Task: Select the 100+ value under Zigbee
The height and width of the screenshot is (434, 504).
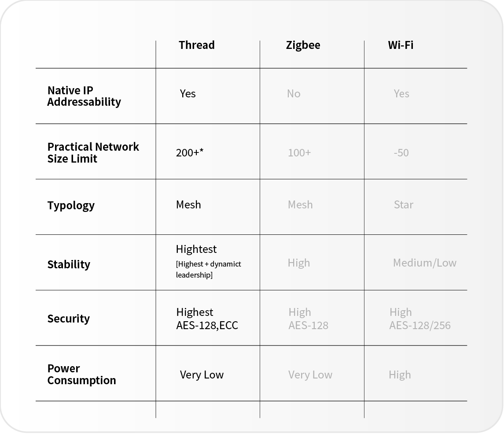Action: click(299, 153)
